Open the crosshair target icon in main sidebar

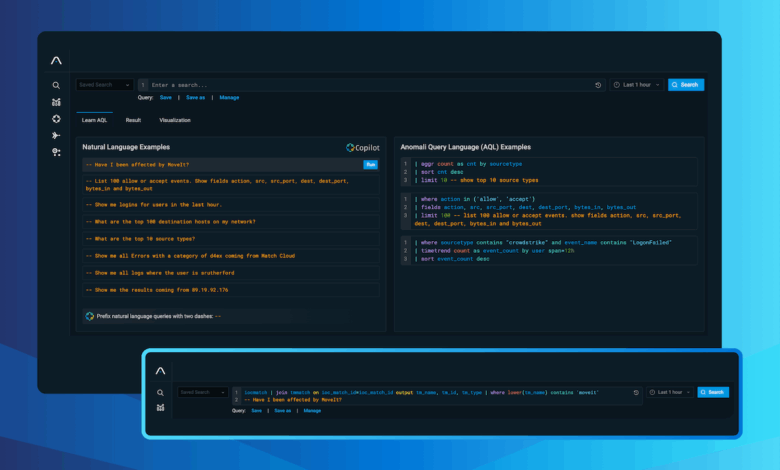[x=56, y=119]
